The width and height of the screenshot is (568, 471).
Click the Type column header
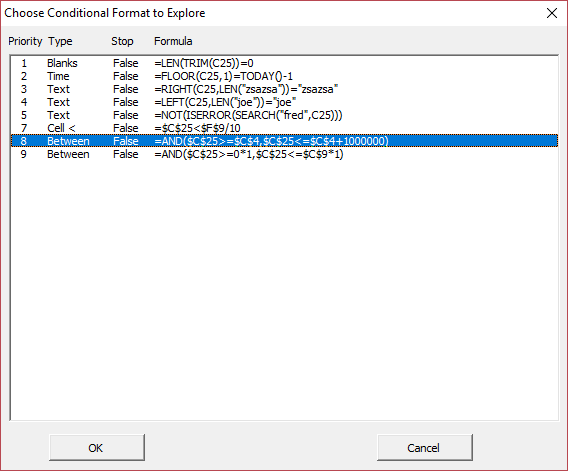(x=60, y=41)
